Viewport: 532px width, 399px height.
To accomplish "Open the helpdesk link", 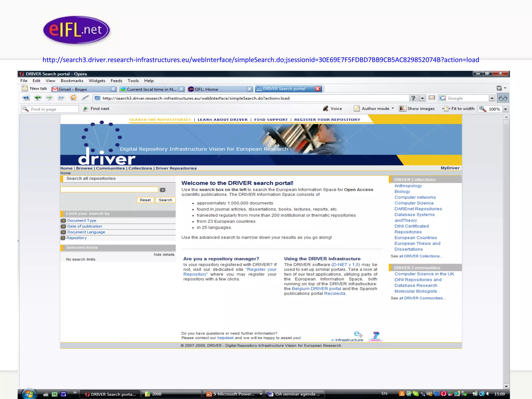I will click(x=225, y=338).
